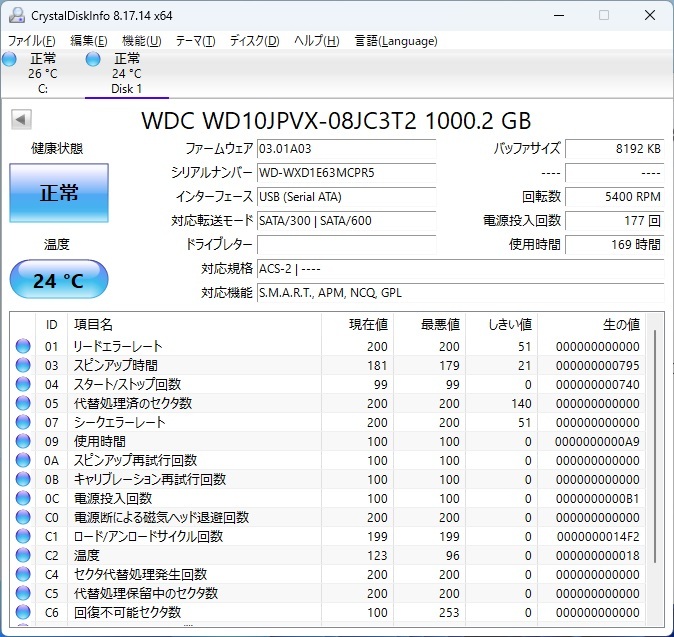The height and width of the screenshot is (637, 674).
Task: Open the ディスク(D) menu
Action: pos(254,41)
